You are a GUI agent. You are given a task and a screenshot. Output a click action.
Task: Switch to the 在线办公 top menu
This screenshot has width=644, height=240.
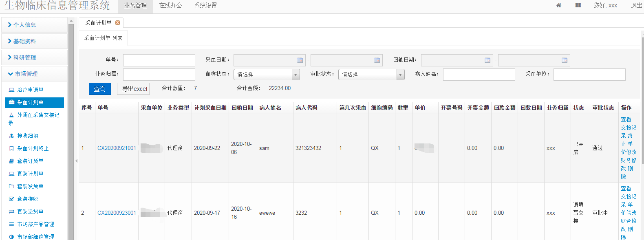170,6
